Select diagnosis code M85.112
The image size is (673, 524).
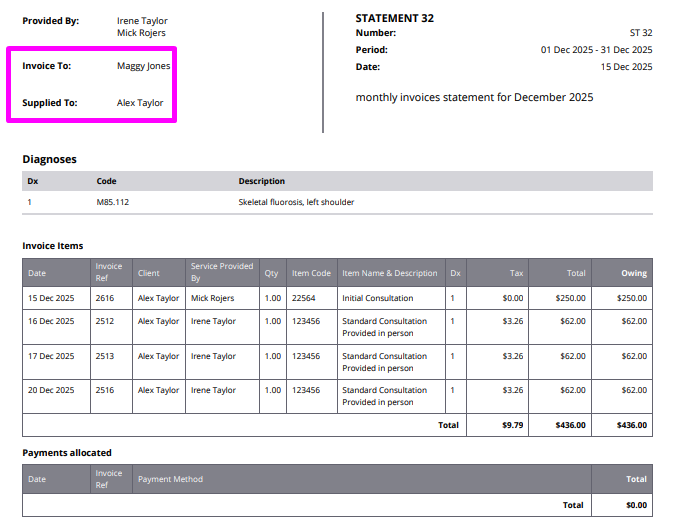click(112, 202)
